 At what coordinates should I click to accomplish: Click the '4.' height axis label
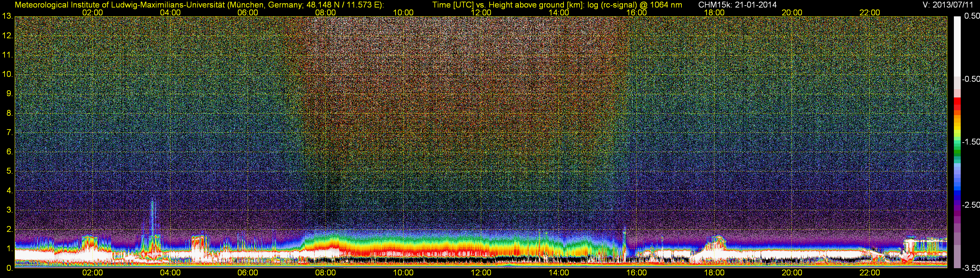tap(9, 190)
